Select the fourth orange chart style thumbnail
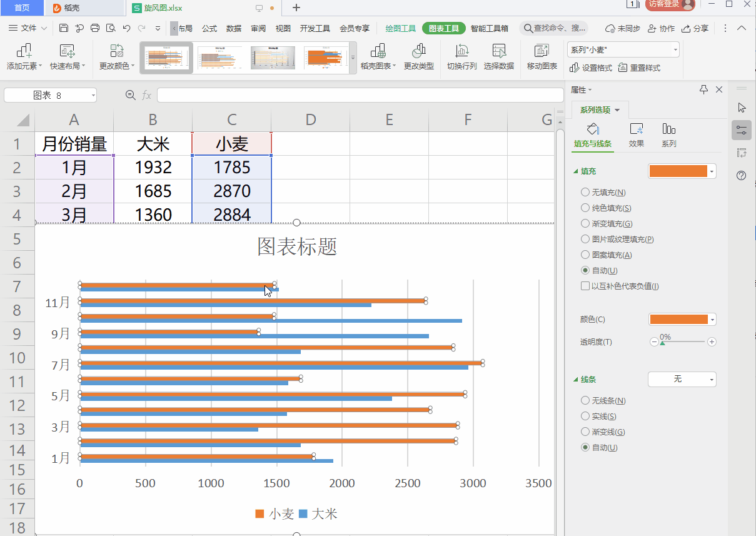This screenshot has height=536, width=756. 326,58
